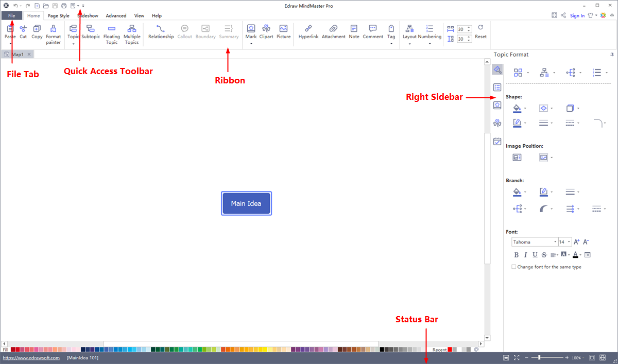
Task: Click the Print icon in quick access
Action: pyautogui.click(x=63, y=6)
